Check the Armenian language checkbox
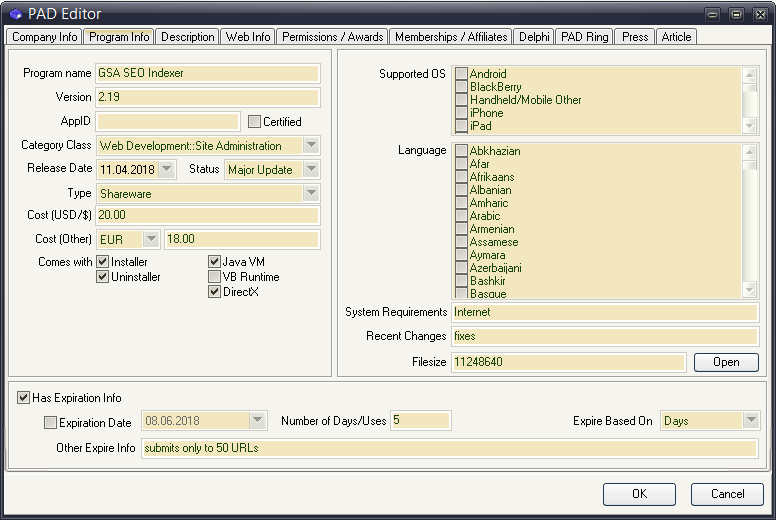The height and width of the screenshot is (520, 776). (x=461, y=229)
